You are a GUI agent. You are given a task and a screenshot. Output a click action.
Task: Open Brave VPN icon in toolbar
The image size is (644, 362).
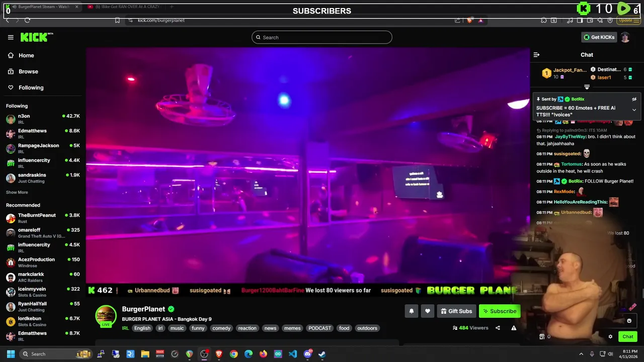[610, 20]
